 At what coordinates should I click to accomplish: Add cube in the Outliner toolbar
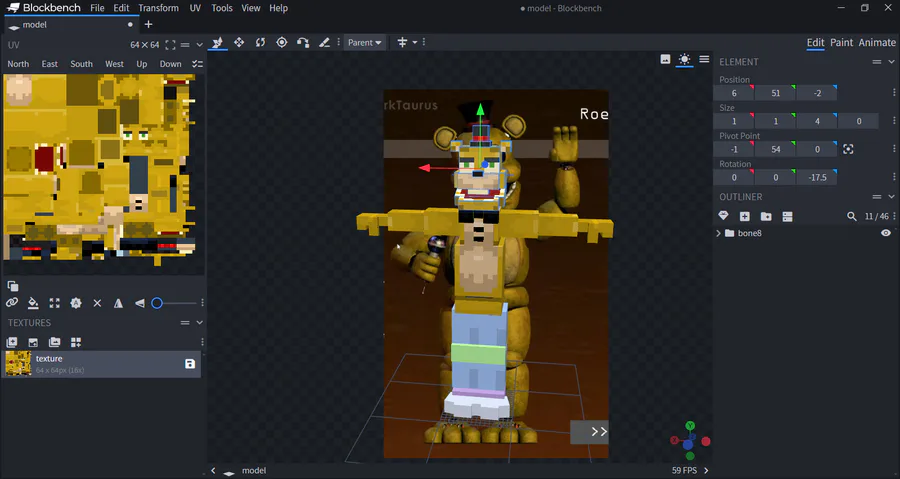point(744,216)
